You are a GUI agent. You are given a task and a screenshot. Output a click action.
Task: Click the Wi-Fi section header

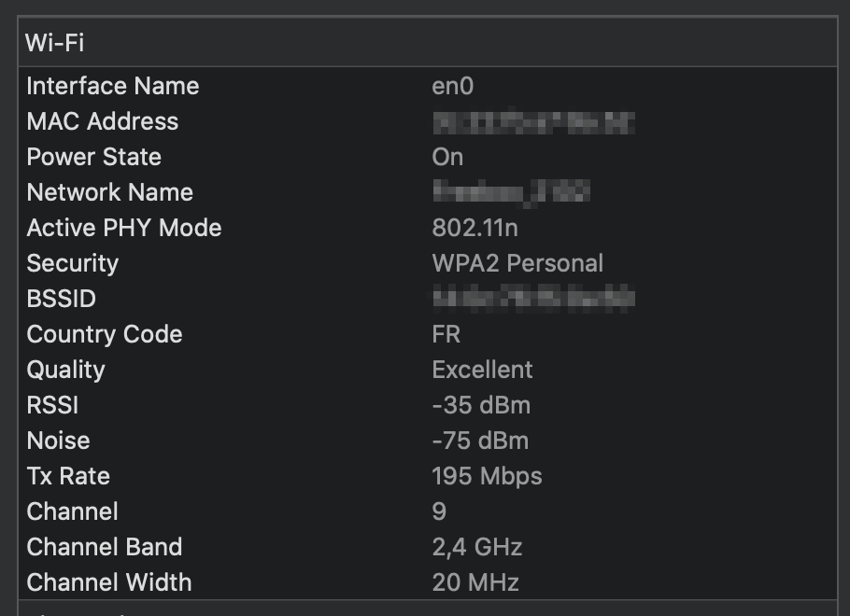point(428,42)
